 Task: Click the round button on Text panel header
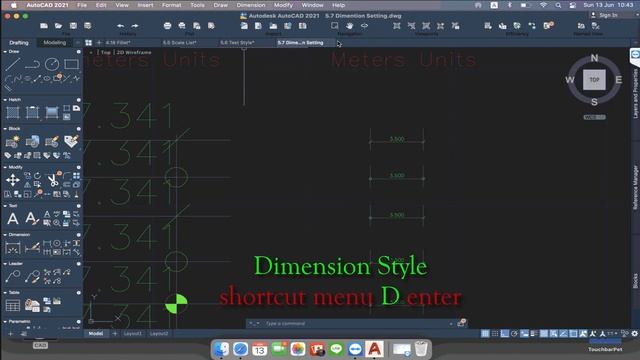coord(79,206)
